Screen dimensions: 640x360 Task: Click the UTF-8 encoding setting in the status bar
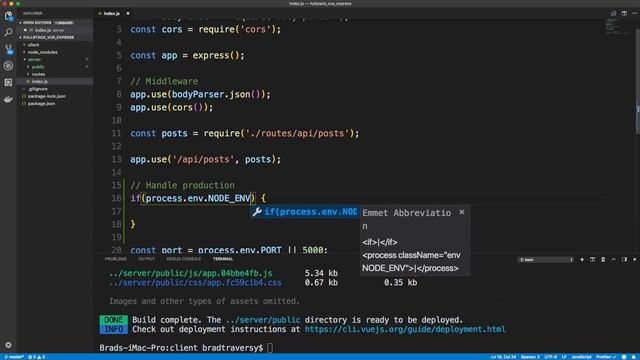551,357
